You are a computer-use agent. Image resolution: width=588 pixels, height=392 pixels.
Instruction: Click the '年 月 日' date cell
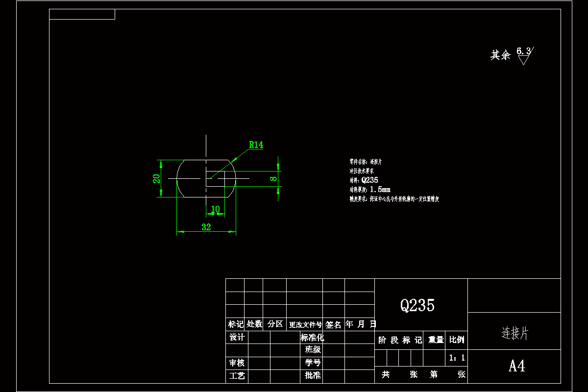tap(361, 324)
